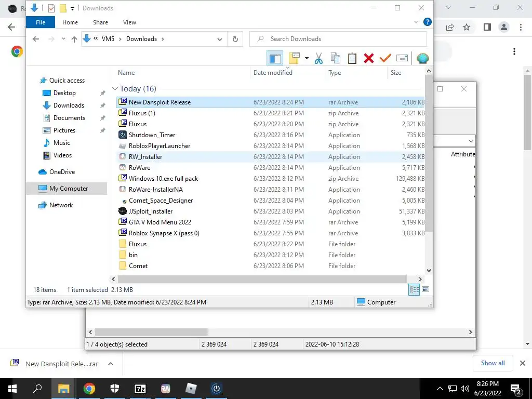Expand the chevron after Downloads in path
This screenshot has width=532, height=399.
(163, 39)
